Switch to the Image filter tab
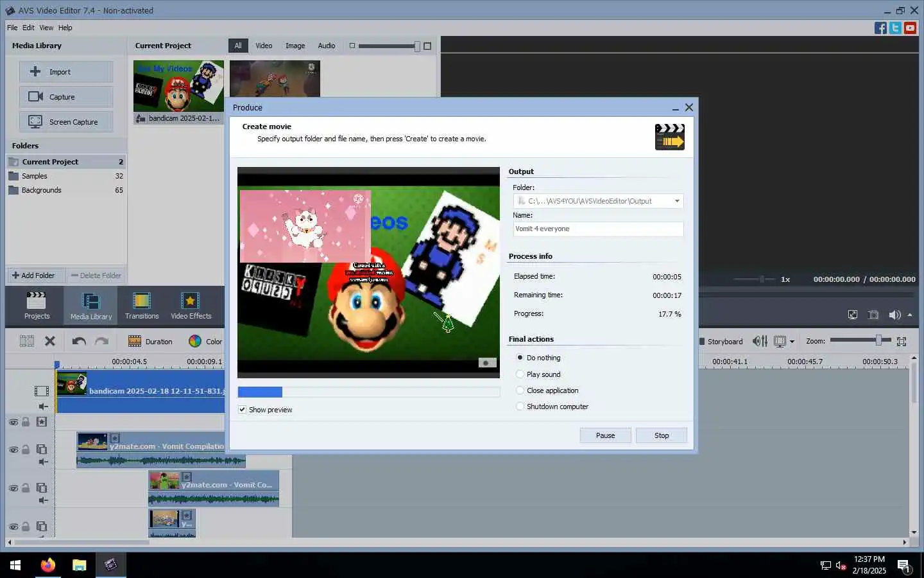Image resolution: width=924 pixels, height=578 pixels. coord(295,46)
